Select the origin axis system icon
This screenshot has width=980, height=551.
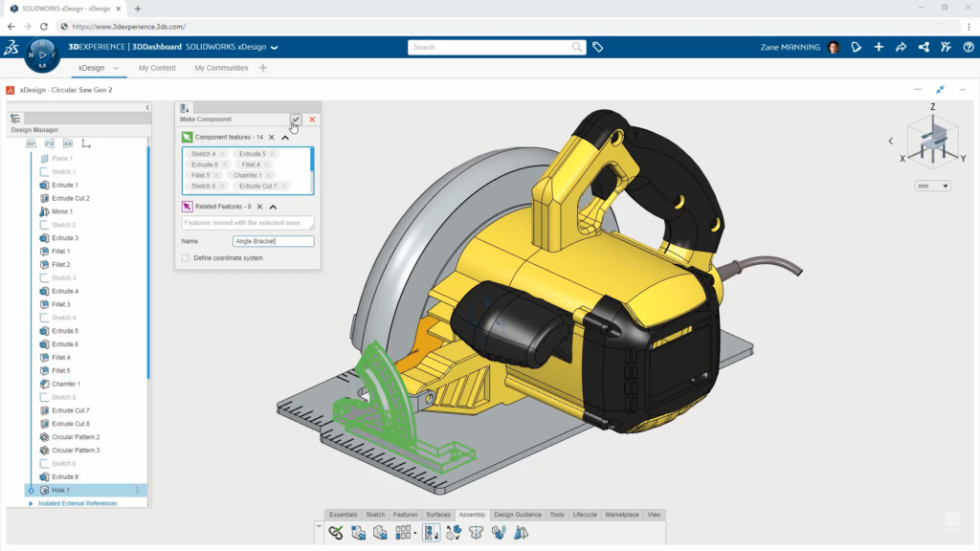point(86,143)
